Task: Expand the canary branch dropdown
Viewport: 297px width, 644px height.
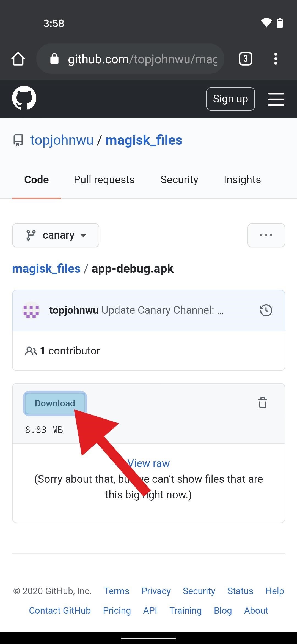Action: [56, 235]
